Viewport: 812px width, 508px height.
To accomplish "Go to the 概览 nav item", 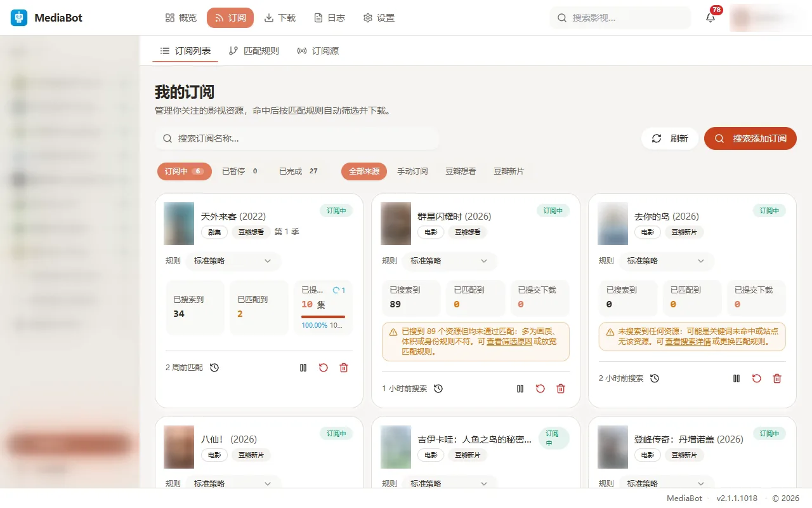I will [181, 18].
